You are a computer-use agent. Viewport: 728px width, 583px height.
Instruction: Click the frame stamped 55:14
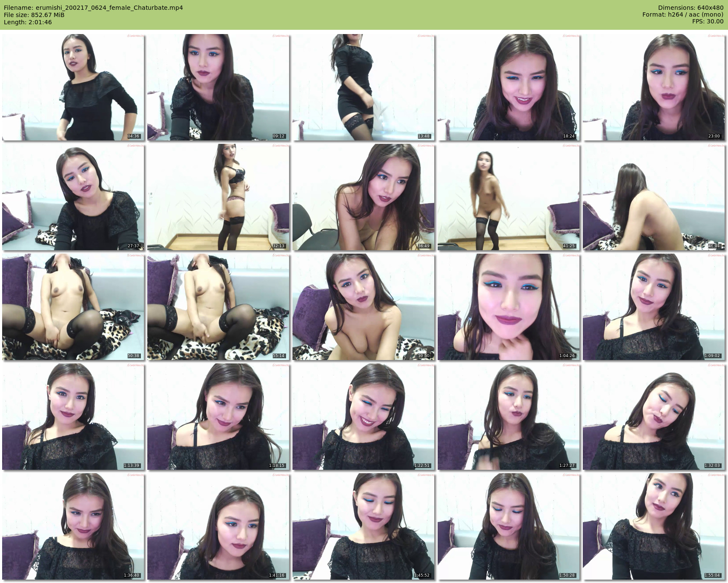click(218, 307)
